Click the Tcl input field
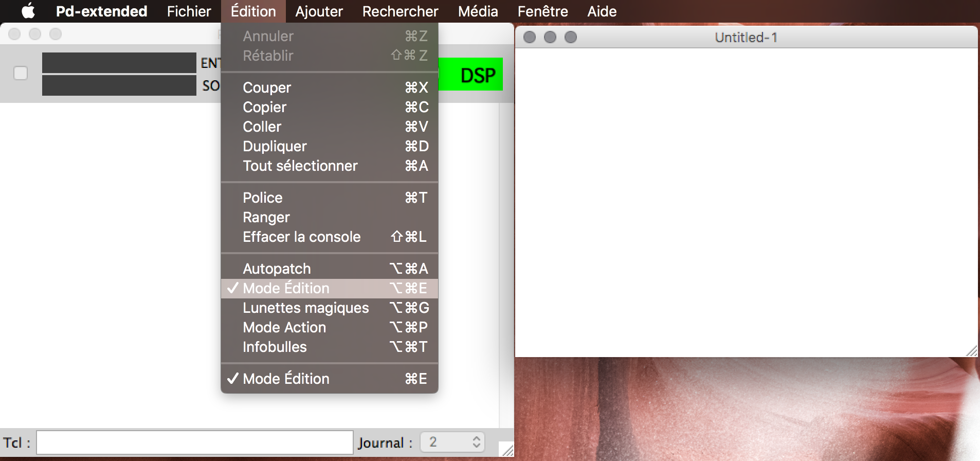The width and height of the screenshot is (980, 461). 194,442
